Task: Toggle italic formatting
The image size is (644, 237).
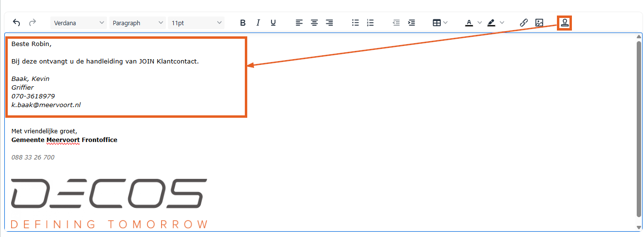Action: click(258, 23)
